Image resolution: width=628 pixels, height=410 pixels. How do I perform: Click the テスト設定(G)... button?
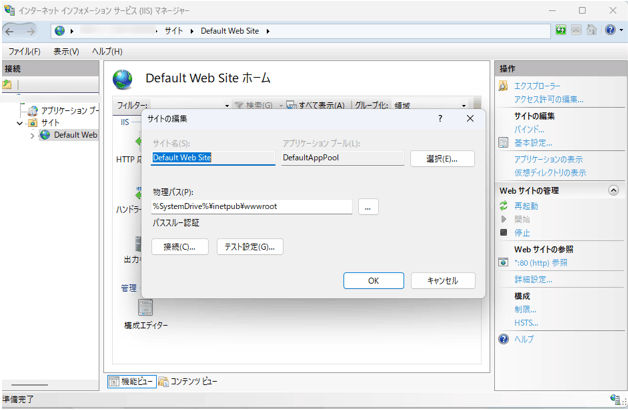250,247
